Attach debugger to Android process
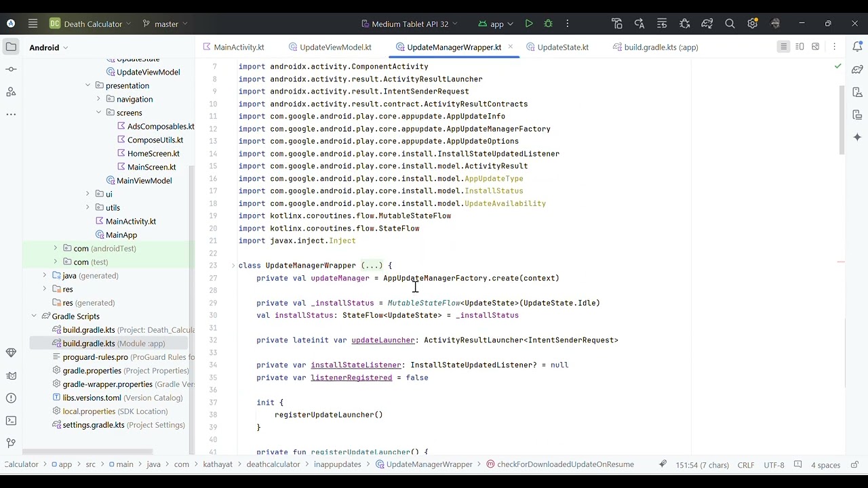The width and height of the screenshot is (868, 488). click(x=685, y=24)
